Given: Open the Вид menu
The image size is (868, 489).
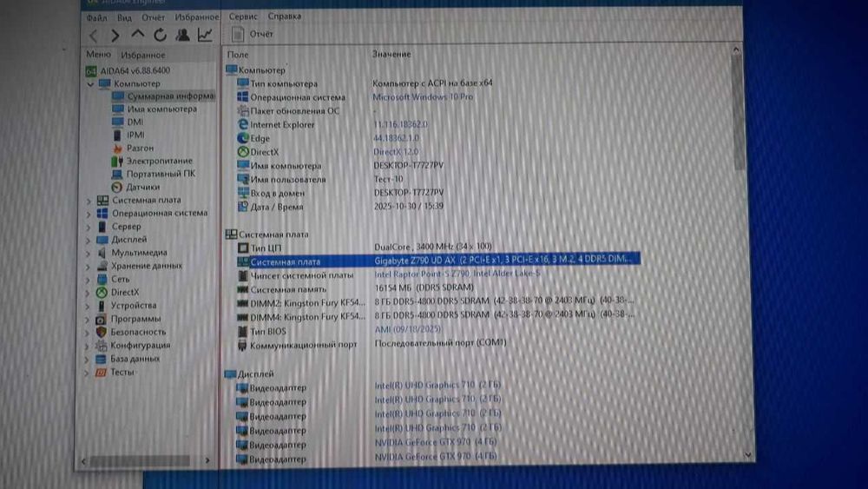Looking at the screenshot, I should tap(124, 17).
